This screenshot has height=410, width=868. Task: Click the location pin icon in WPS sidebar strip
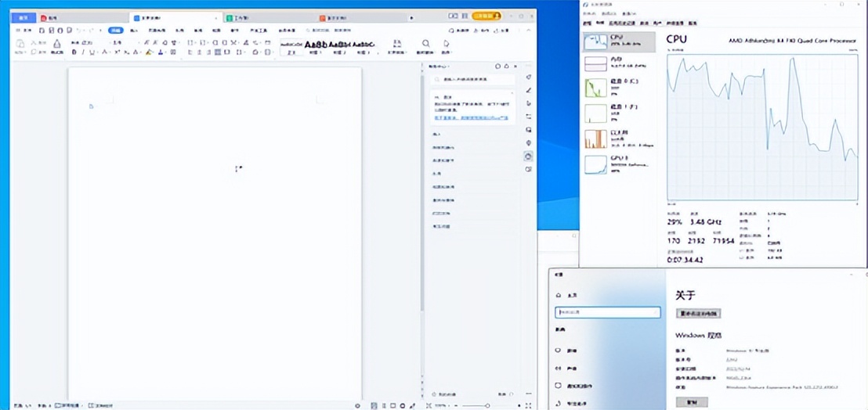(x=529, y=143)
